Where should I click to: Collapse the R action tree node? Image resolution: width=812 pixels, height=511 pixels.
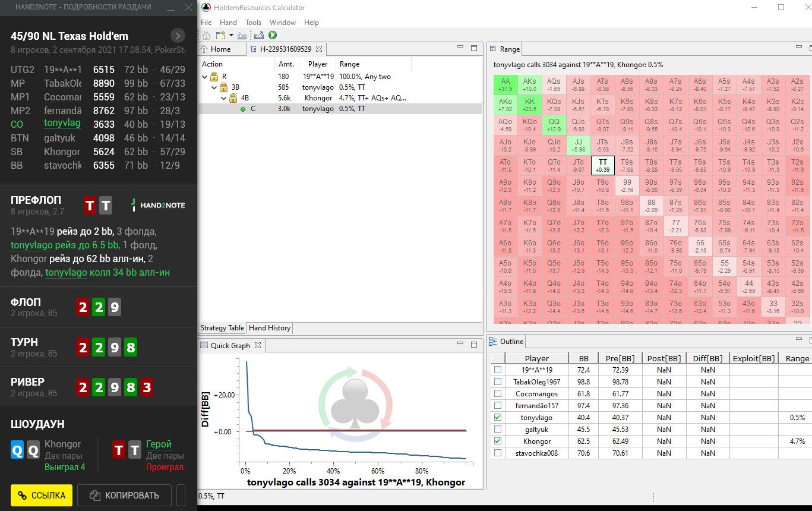coord(205,77)
